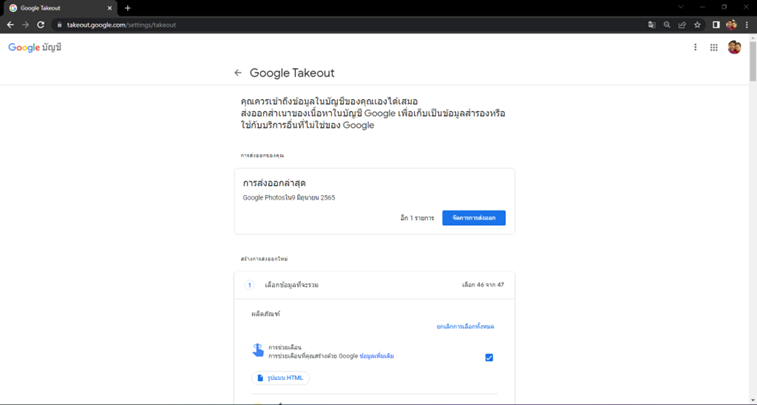Bookmark this page with the star icon
The image size is (757, 405).
click(697, 25)
